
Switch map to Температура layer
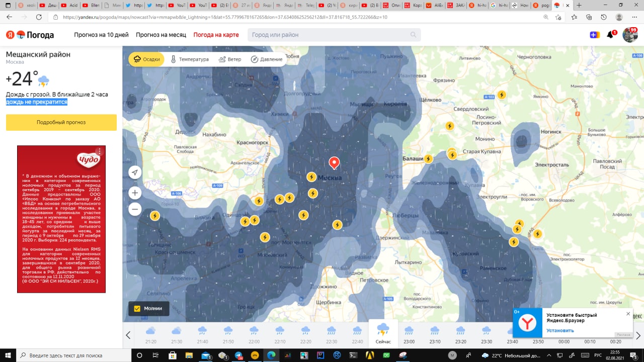click(x=189, y=59)
